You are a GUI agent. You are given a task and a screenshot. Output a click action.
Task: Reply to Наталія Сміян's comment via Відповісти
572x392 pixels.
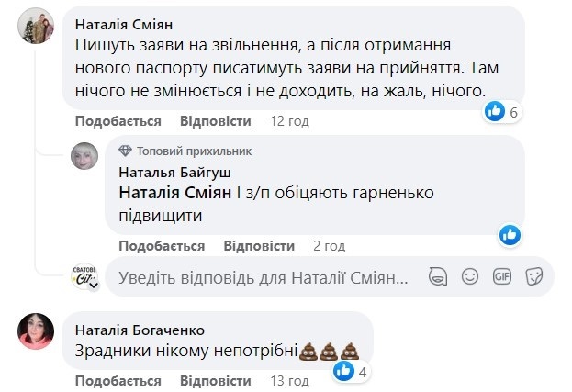[216, 121]
